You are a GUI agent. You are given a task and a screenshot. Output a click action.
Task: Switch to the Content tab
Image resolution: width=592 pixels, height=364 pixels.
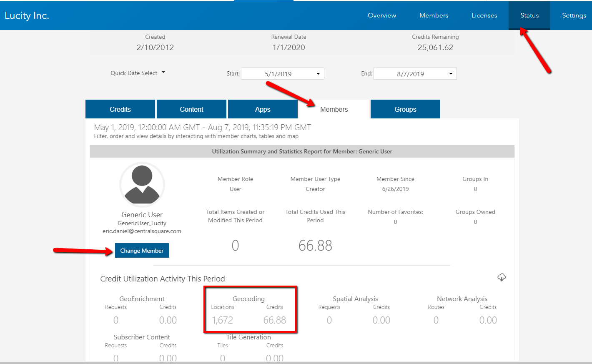191,109
